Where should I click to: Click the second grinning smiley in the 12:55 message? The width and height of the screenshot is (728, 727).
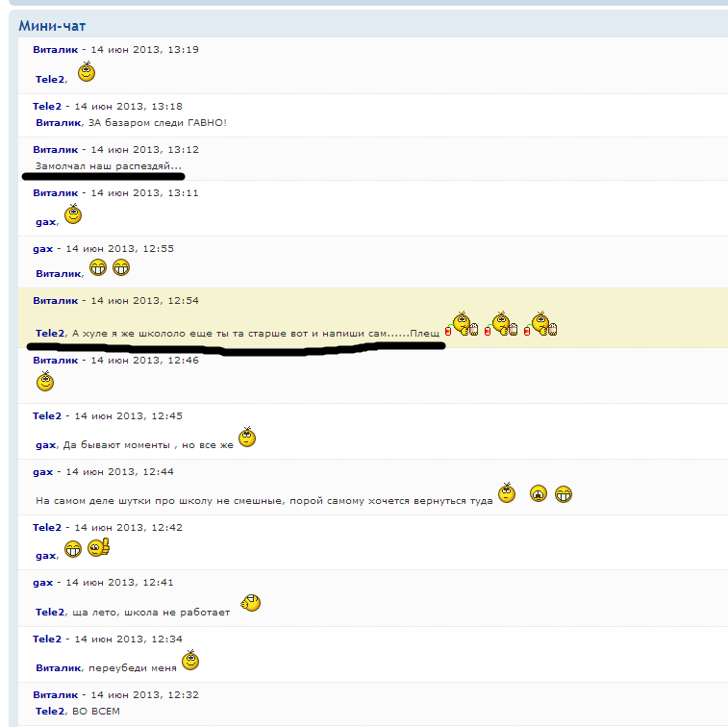tap(121, 267)
